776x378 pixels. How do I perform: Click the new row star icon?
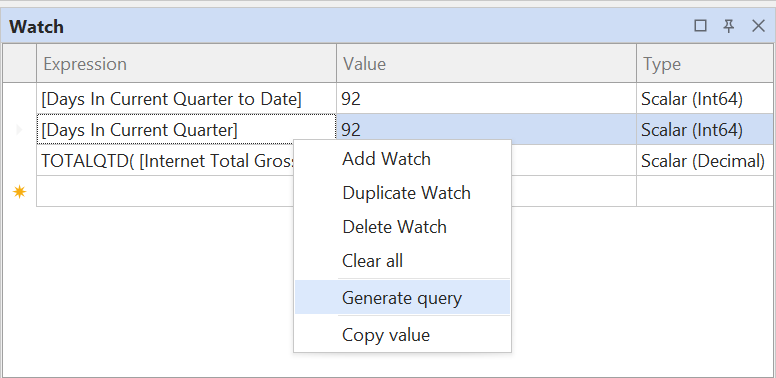tap(19, 191)
